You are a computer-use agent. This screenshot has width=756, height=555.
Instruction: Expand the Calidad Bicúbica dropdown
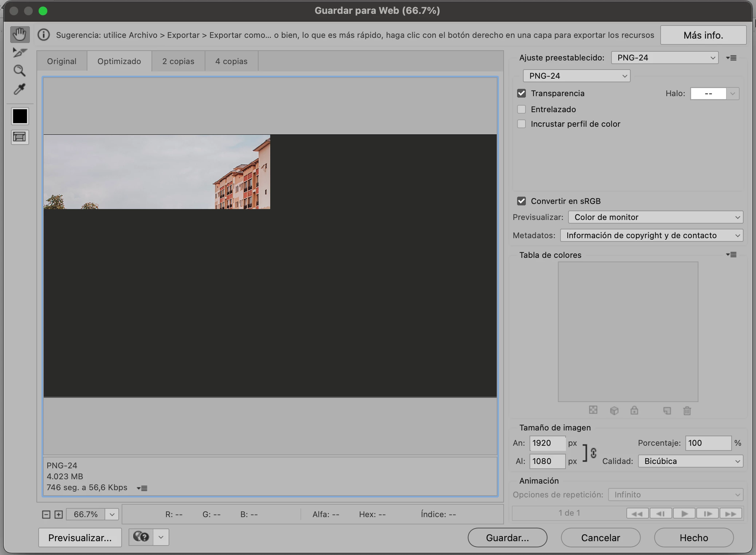[690, 461]
